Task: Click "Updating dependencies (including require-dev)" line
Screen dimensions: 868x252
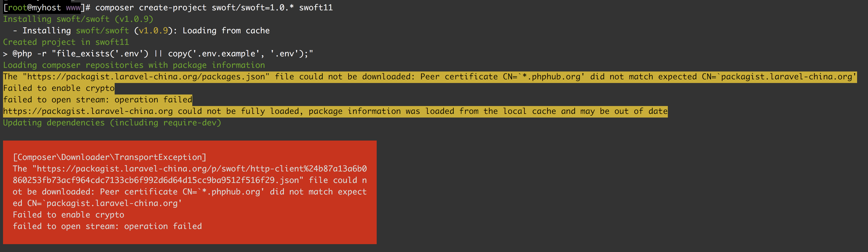Action: pyautogui.click(x=112, y=123)
